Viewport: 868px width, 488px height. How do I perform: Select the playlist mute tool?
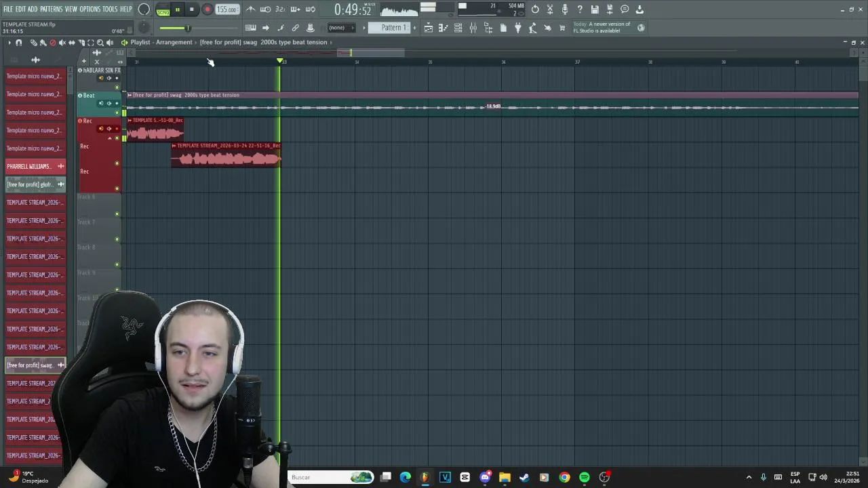pos(62,43)
